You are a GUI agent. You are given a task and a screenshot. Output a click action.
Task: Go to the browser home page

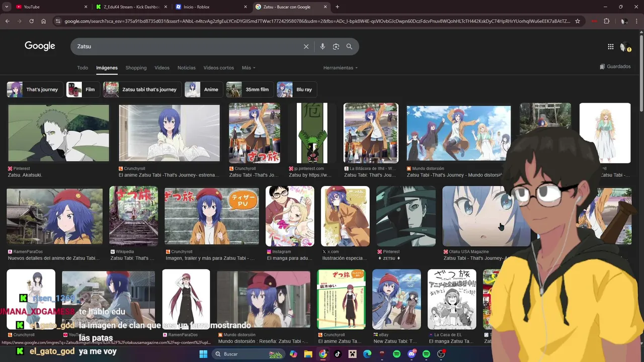click(x=43, y=21)
